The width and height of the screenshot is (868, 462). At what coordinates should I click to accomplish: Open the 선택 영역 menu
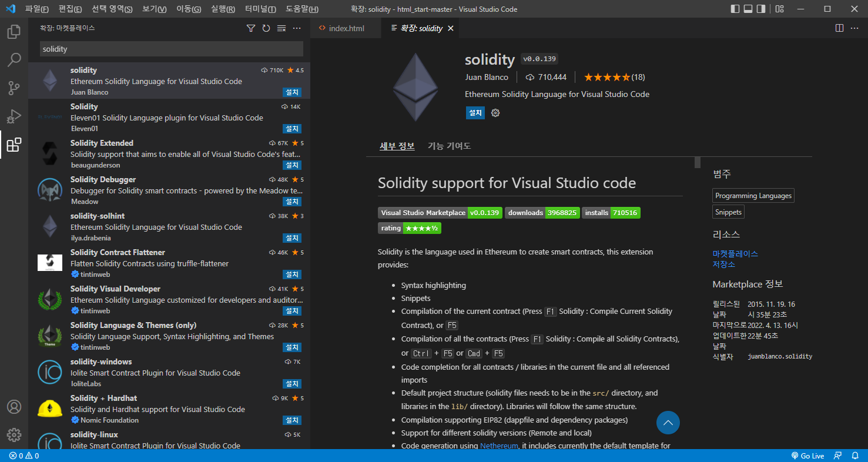click(112, 9)
